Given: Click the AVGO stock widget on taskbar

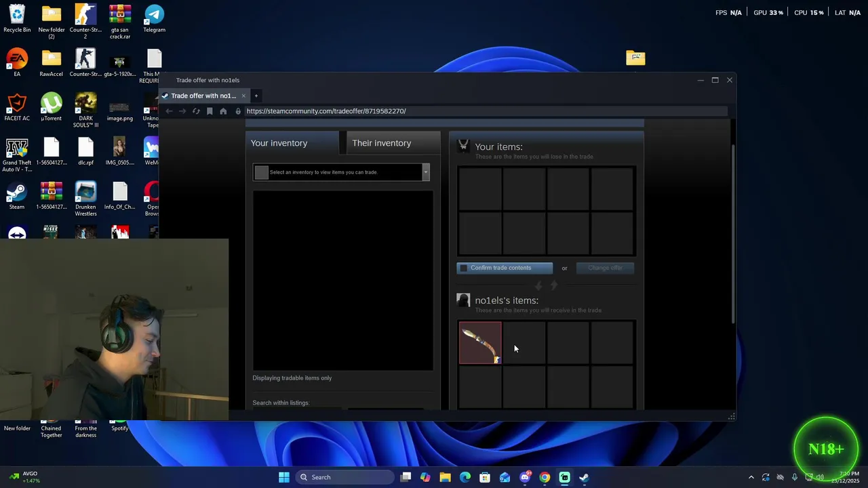Looking at the screenshot, I should (26, 477).
